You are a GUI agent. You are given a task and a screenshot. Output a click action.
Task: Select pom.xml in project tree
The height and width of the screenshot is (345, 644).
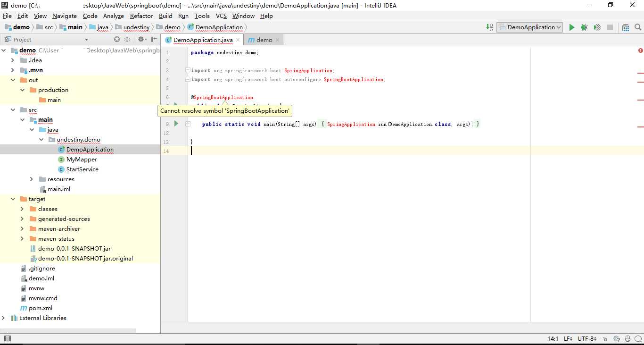[x=41, y=308]
